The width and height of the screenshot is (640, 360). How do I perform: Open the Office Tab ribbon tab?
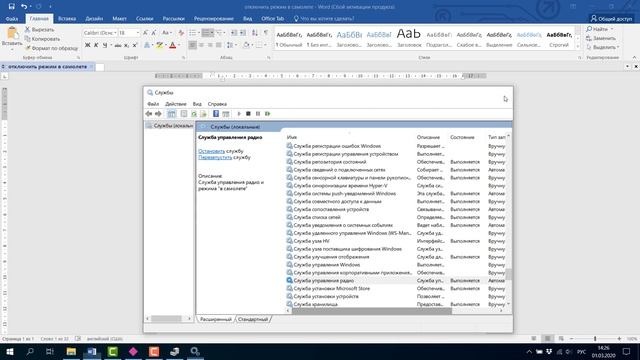point(272,18)
